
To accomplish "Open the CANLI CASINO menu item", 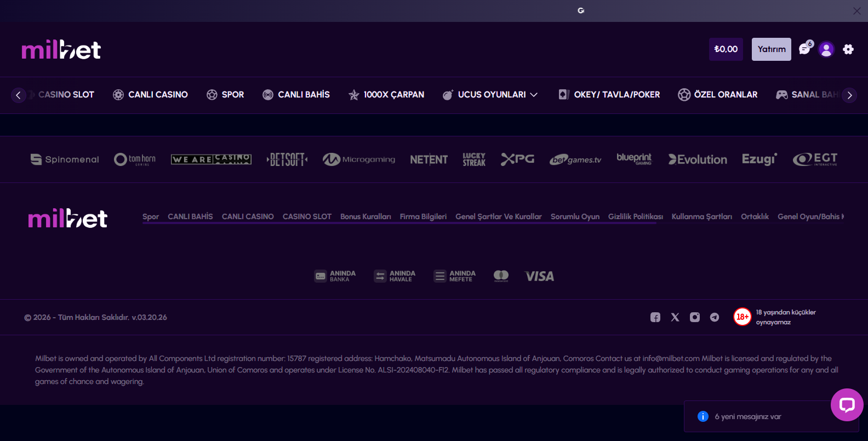I will click(150, 95).
